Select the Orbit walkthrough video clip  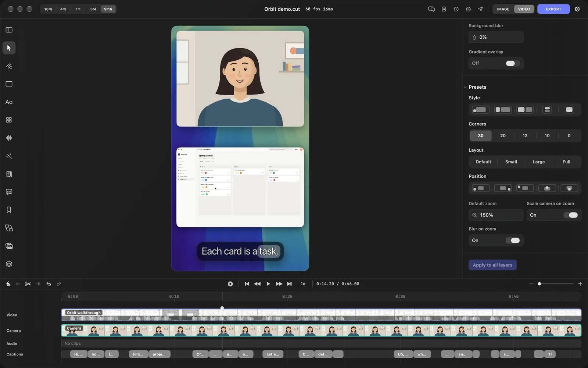coord(321,315)
